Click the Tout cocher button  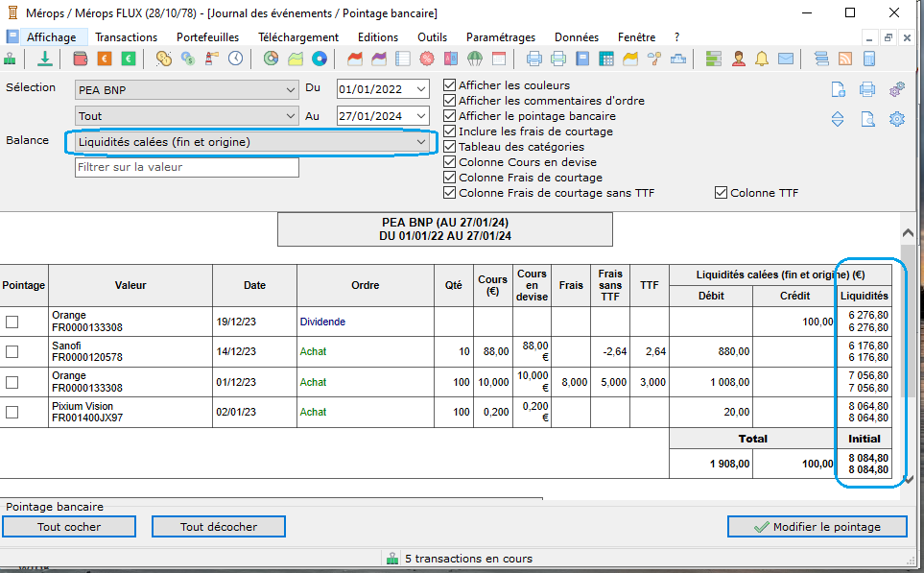tap(69, 527)
